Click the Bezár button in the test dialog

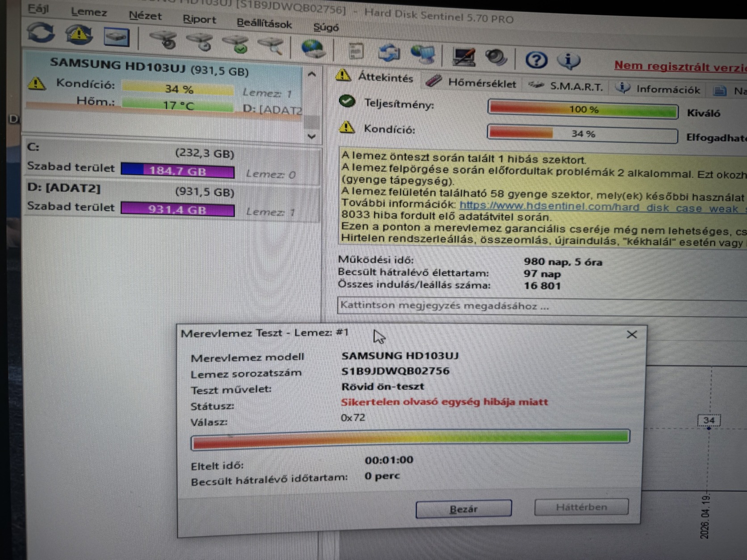tap(463, 509)
